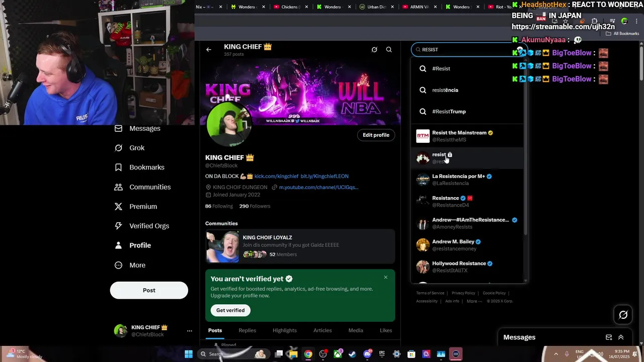
Task: Open the bit.ly/KingchiefLEON link
Action: click(x=325, y=176)
